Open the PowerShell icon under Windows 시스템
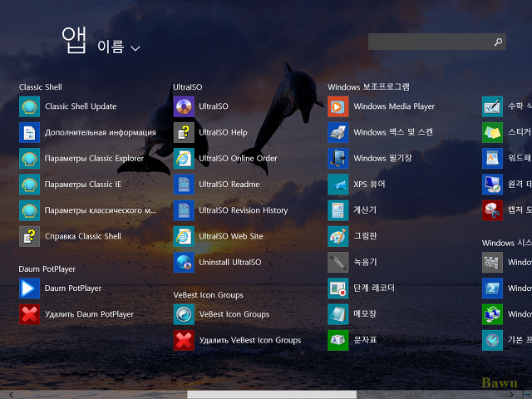The height and width of the screenshot is (399, 532). (x=492, y=288)
